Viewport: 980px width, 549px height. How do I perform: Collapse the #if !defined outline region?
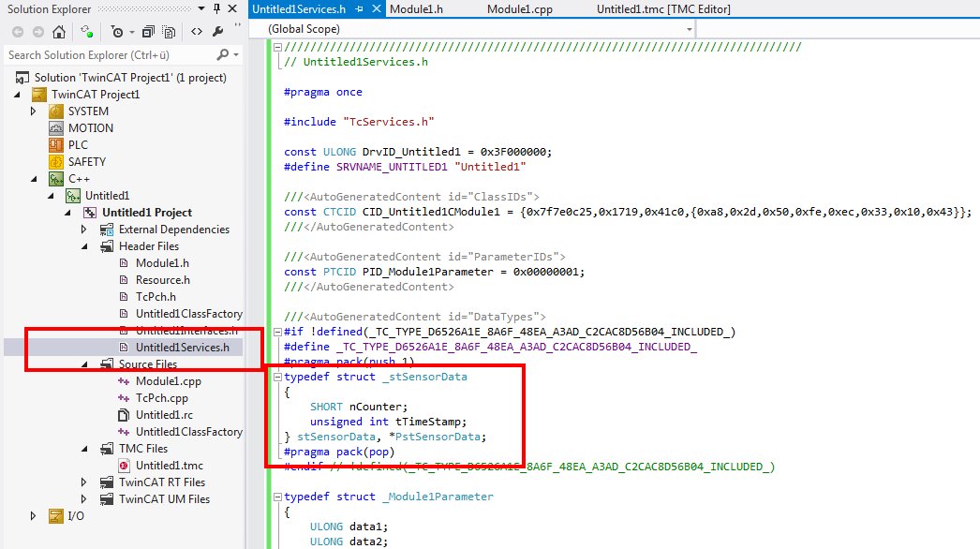point(277,332)
